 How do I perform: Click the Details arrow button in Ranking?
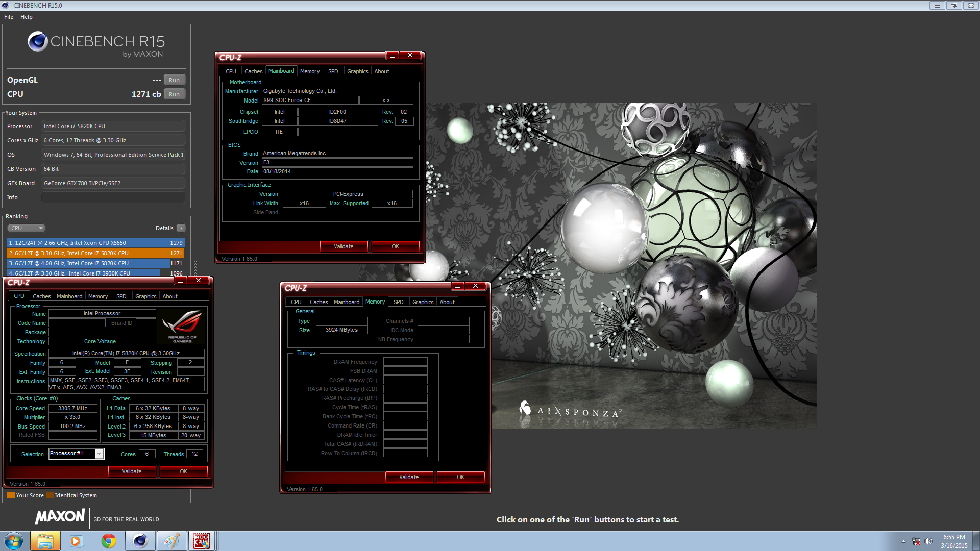[x=181, y=228]
